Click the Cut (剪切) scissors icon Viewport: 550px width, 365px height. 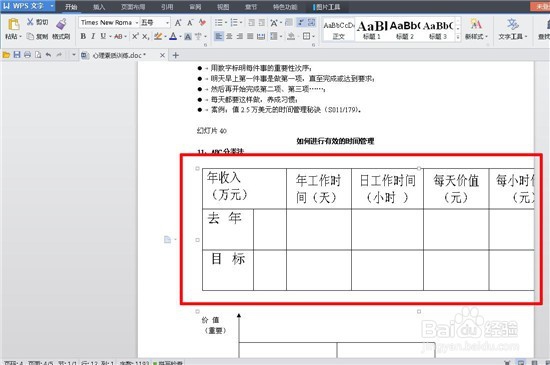31,22
